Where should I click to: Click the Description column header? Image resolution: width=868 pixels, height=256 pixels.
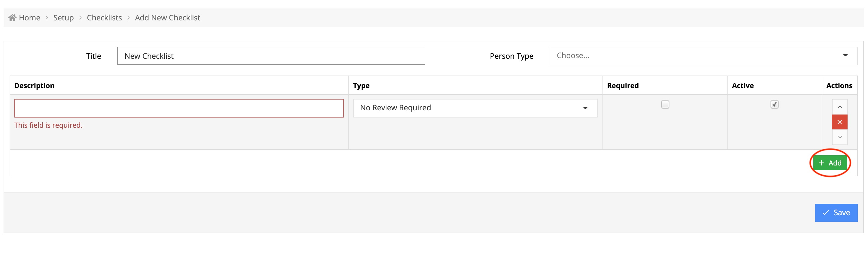pos(34,85)
